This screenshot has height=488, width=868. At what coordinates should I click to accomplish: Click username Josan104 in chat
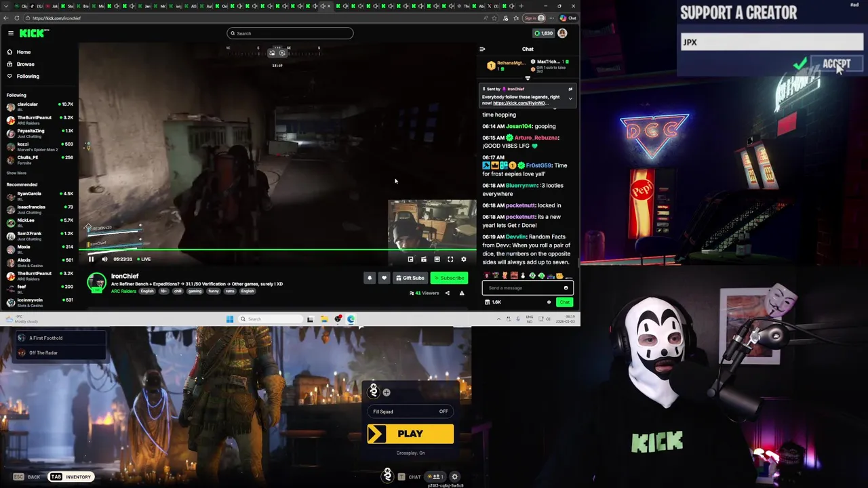519,126
